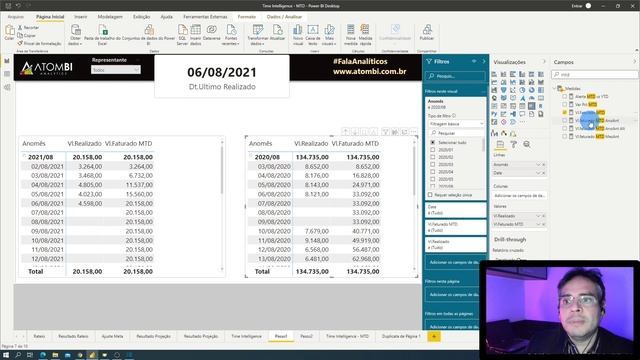Open Conjuntos de dados do Power BI
This screenshot has width=640, height=360.
[x=149, y=35]
